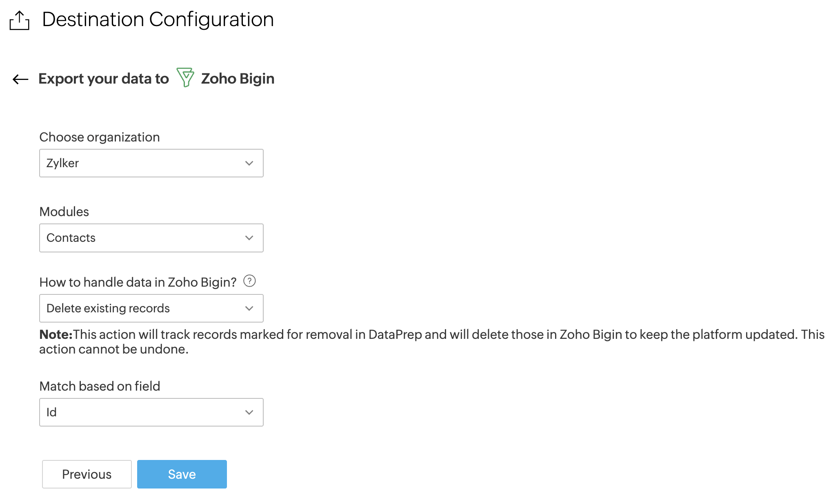
Task: Go back using the left arrow
Action: tap(20, 79)
